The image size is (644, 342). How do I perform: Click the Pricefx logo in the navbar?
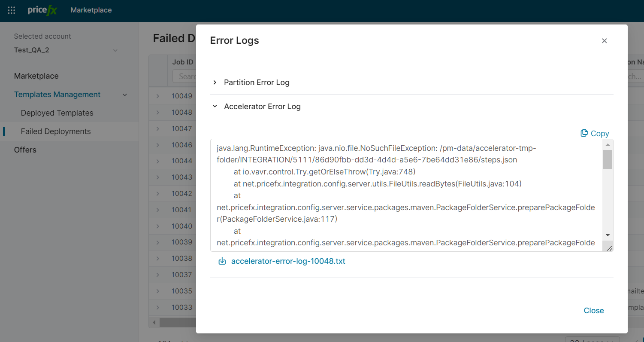pyautogui.click(x=42, y=10)
